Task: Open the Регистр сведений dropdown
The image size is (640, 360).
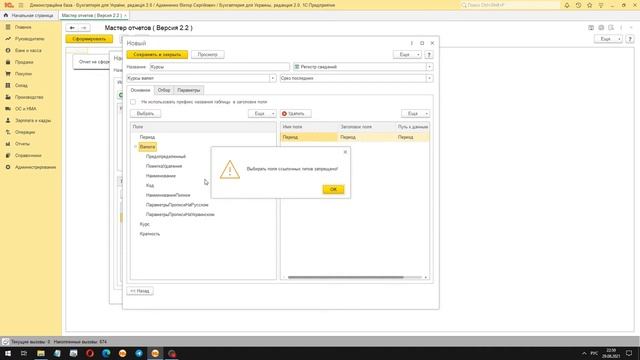Action: coord(429,67)
